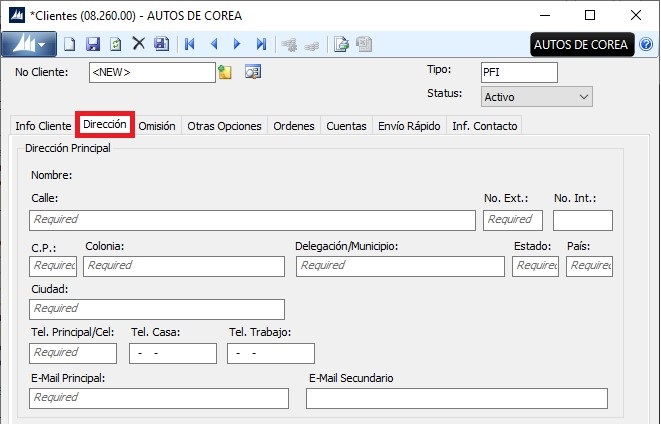Jump to the last record
The image size is (661, 424).
coord(261,44)
